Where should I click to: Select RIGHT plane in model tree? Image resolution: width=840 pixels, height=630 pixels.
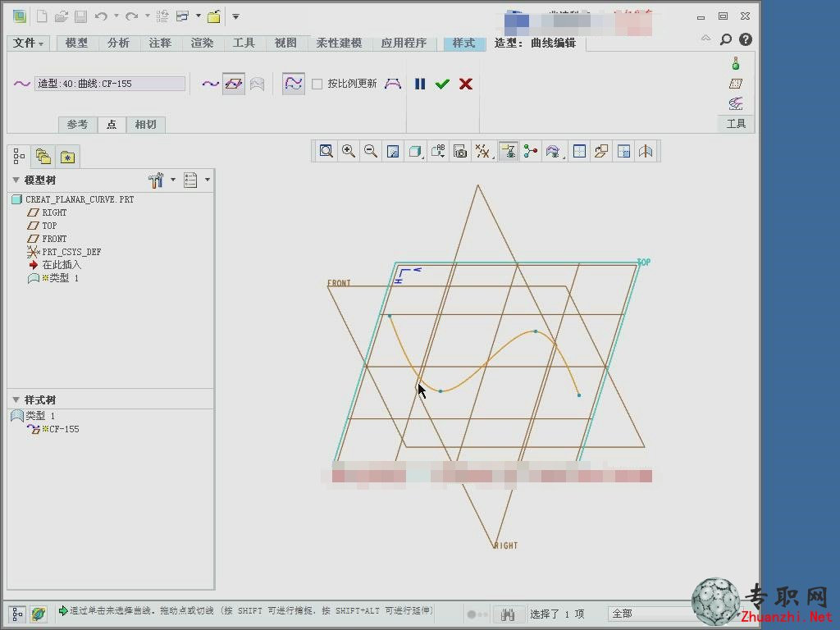pos(47,212)
